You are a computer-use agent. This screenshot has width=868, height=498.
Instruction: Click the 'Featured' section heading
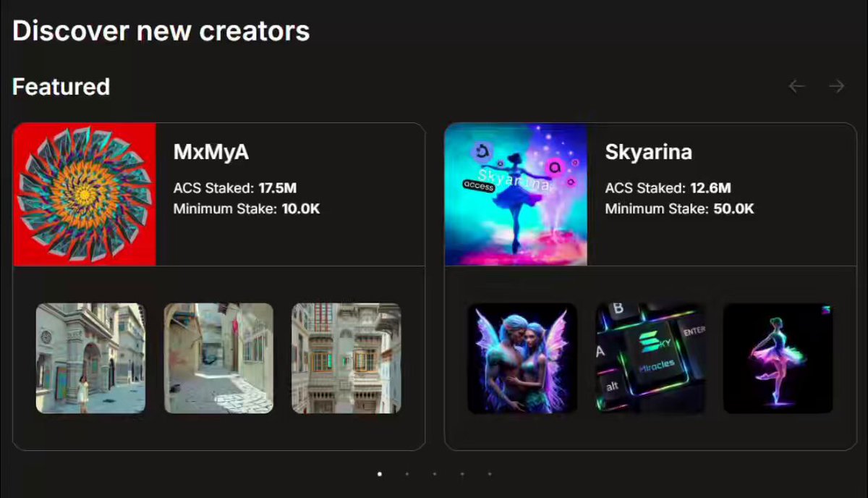click(x=61, y=87)
